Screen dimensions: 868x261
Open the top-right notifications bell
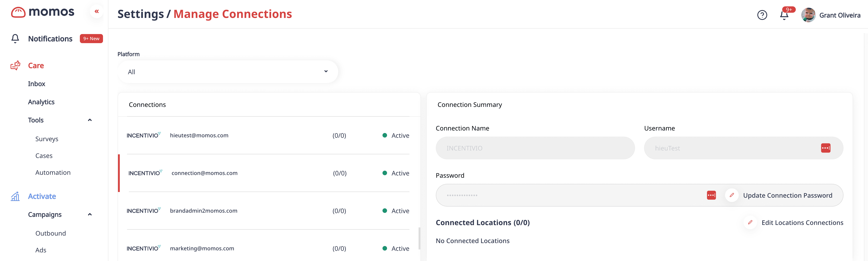[x=784, y=15]
